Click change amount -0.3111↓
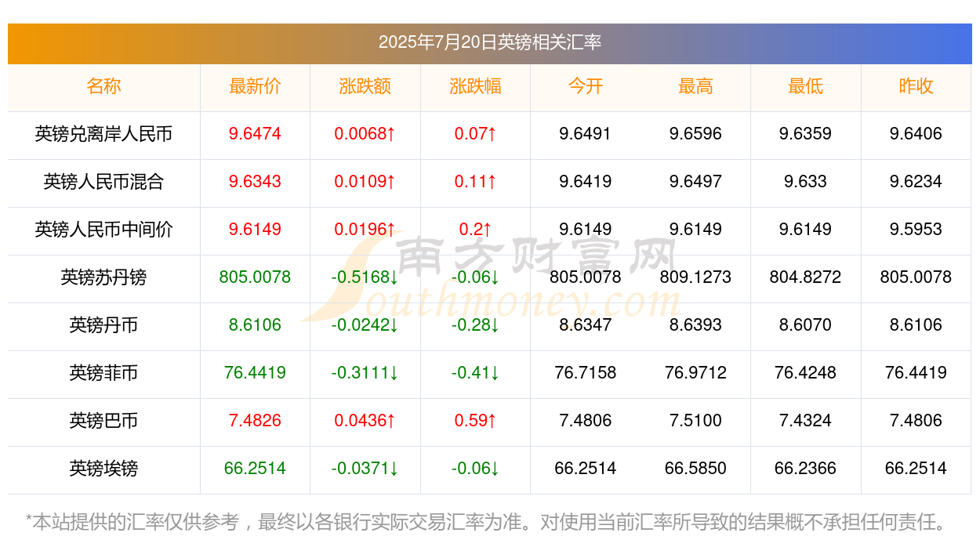The image size is (980, 547). [x=365, y=373]
